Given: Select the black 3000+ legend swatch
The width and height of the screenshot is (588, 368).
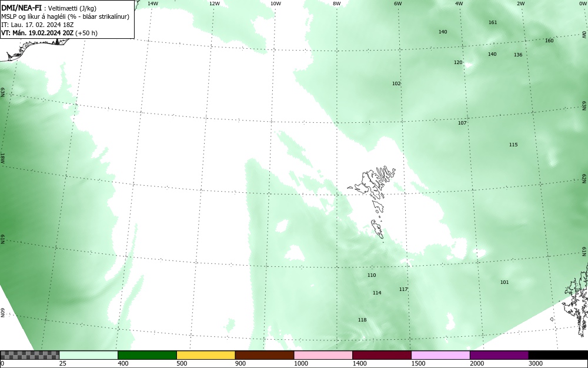Looking at the screenshot, I should 558,355.
